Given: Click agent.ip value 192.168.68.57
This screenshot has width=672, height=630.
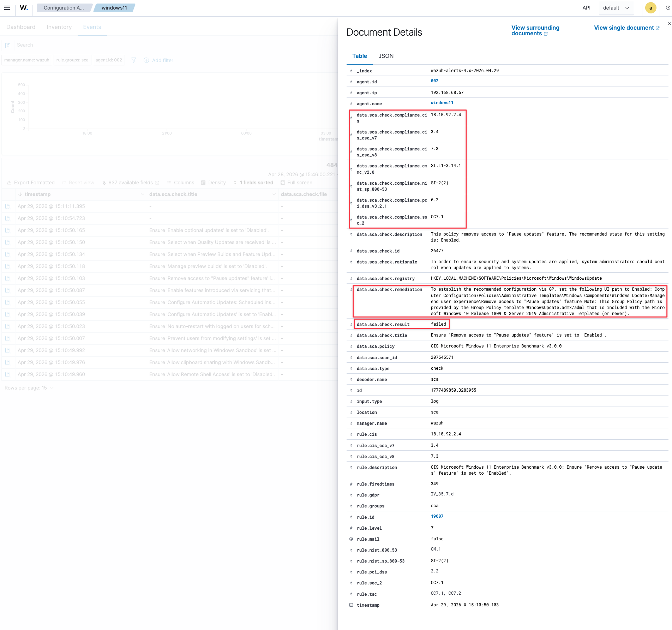Looking at the screenshot, I should 447,93.
